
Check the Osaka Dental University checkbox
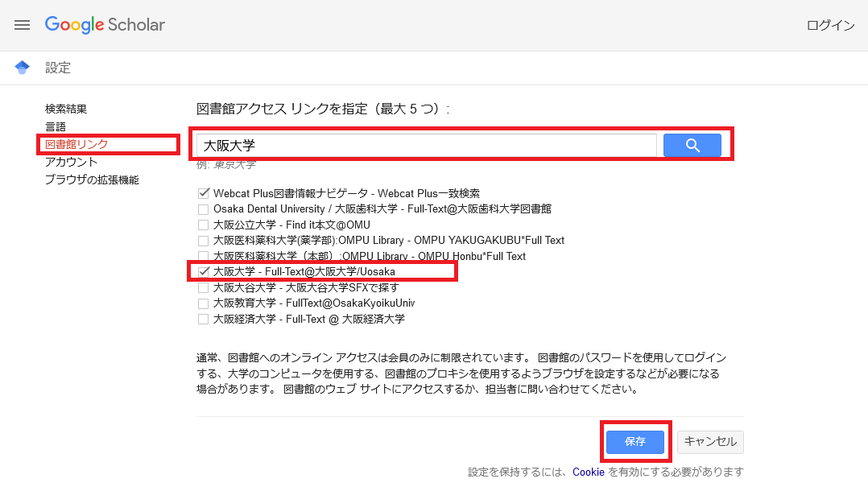[203, 209]
